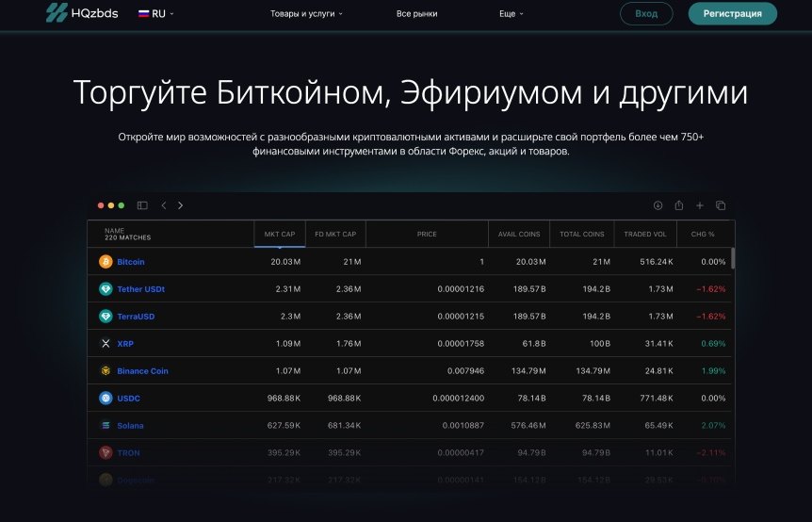The image size is (812, 522).
Task: Click the yellow window dot in mockup
Action: coord(111,205)
